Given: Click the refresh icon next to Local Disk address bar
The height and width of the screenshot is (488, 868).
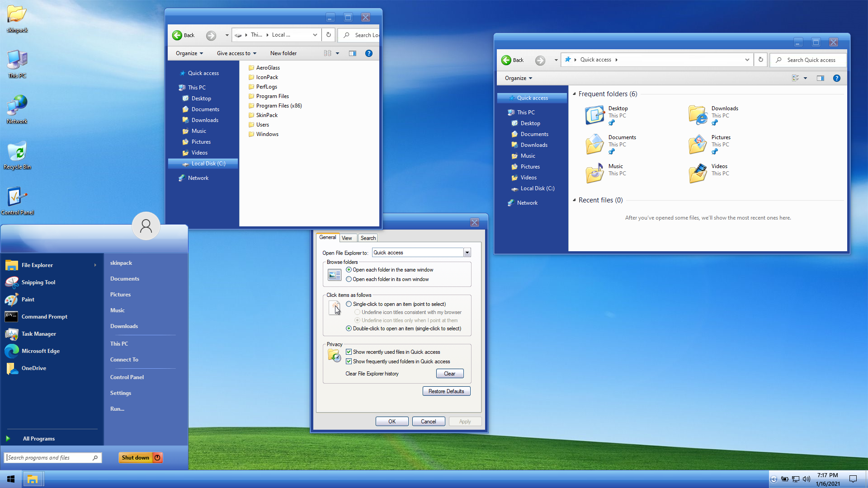Looking at the screenshot, I should (x=329, y=35).
